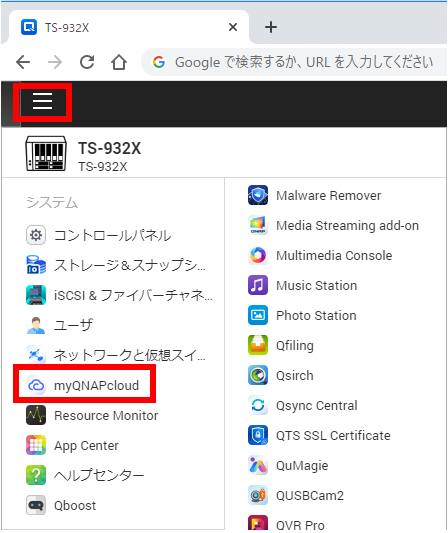Click the QTS SSL Certificate label
This screenshot has height=533, width=448.
(x=333, y=435)
